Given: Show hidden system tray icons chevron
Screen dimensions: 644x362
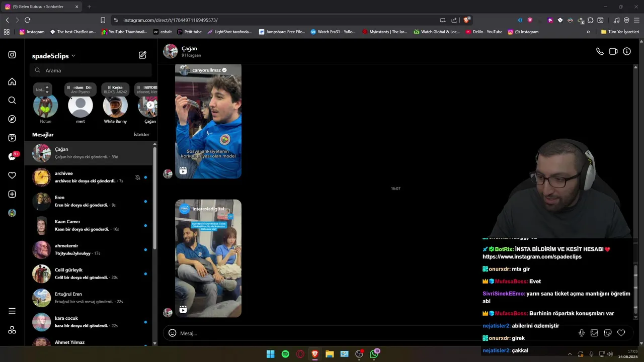Looking at the screenshot, I should [570, 354].
